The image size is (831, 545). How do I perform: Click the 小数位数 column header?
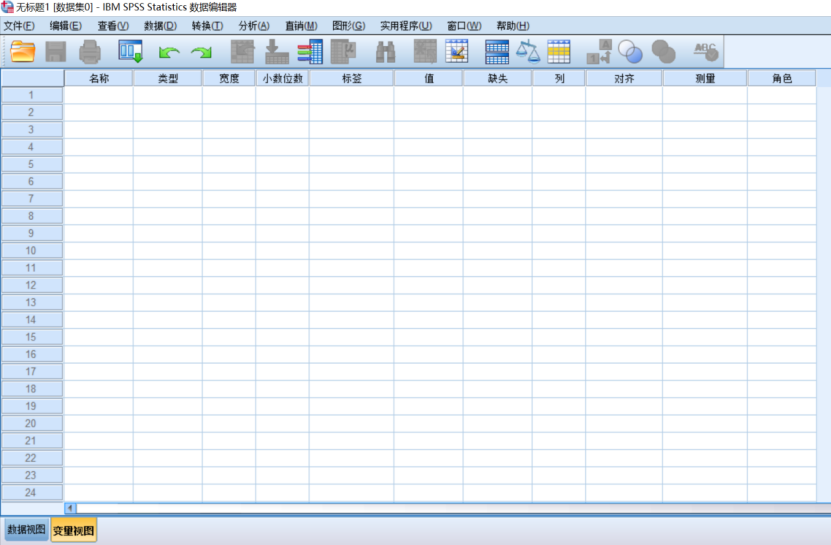coord(282,78)
